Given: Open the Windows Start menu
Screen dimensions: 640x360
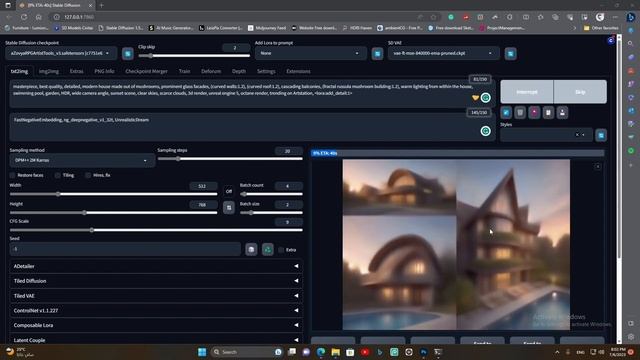Looking at the screenshot, I should [202, 352].
